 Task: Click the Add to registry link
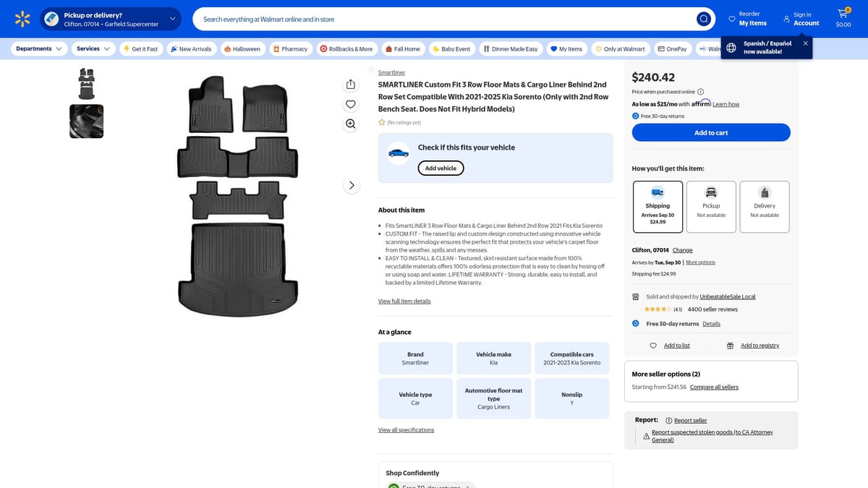tap(759, 346)
